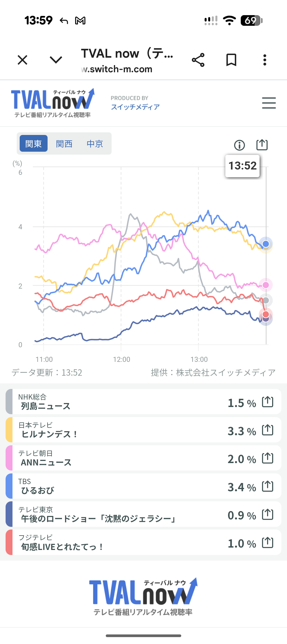Close the in-app browser with X
The image size is (287, 644).
[23, 60]
